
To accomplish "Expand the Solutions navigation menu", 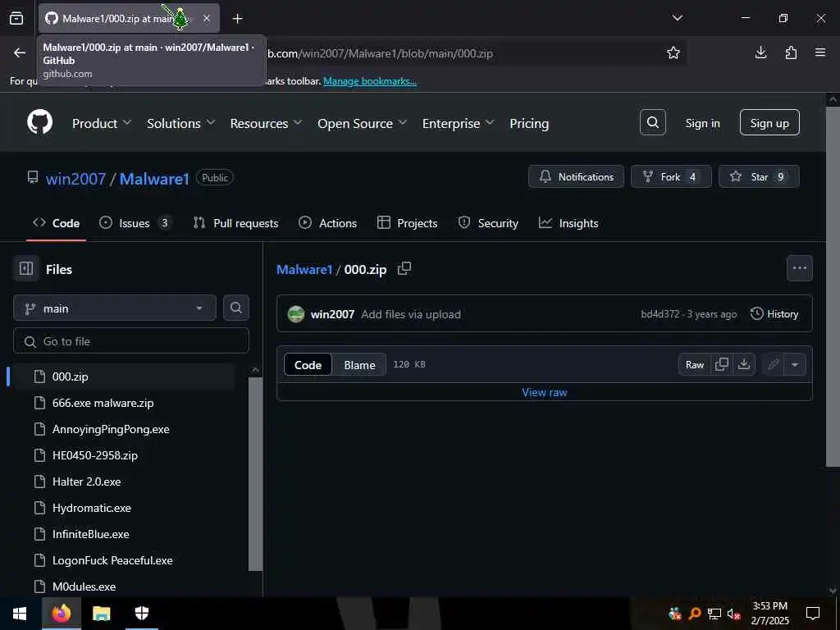I will click(181, 123).
